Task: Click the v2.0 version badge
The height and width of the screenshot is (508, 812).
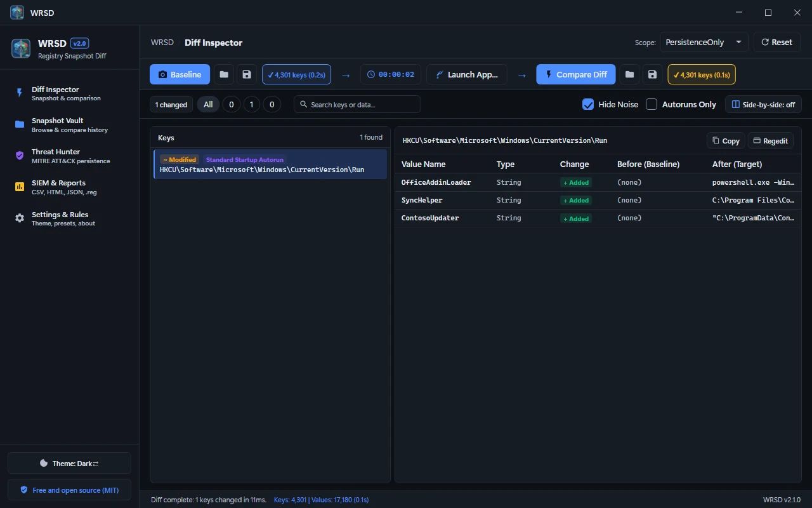Action: click(80, 43)
